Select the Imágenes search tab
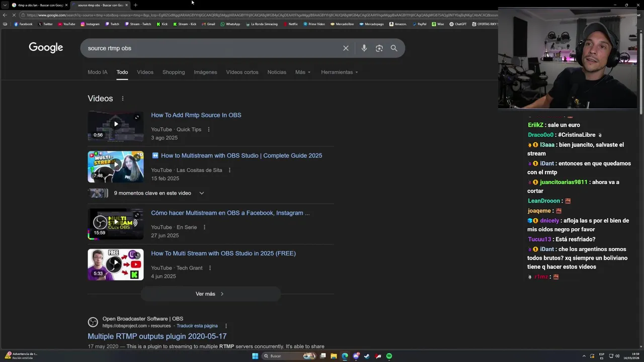 point(205,72)
